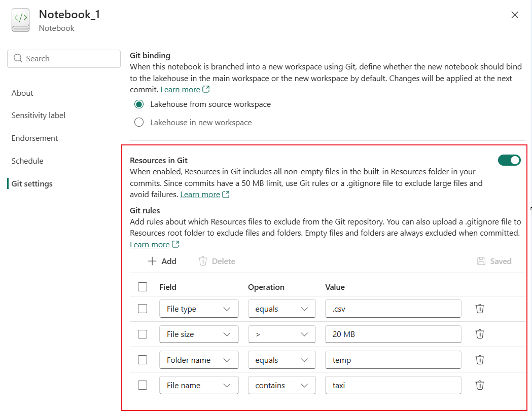Screen dimensions: 532x416
Task: Expand the '>' operation dropdown
Action: [282, 334]
